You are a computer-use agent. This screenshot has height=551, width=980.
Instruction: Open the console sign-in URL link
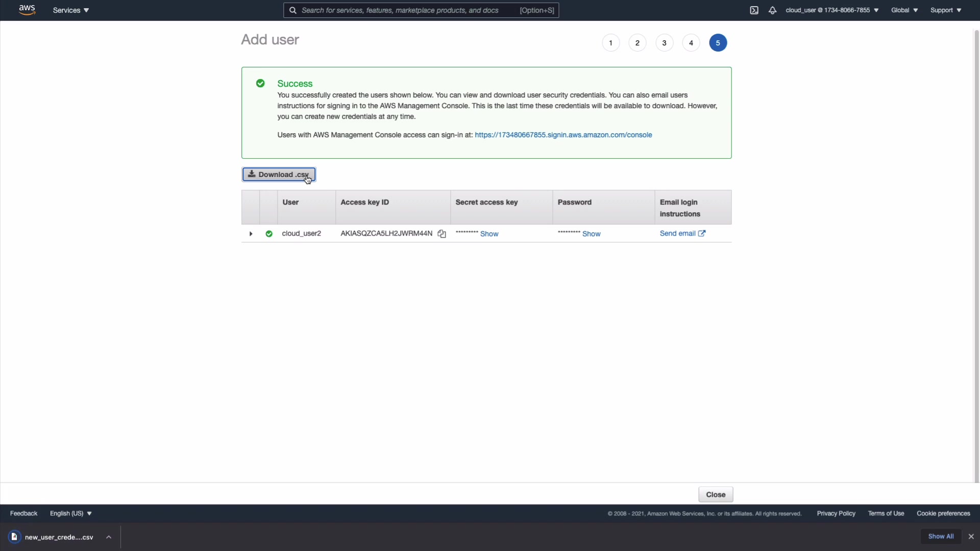pyautogui.click(x=563, y=135)
